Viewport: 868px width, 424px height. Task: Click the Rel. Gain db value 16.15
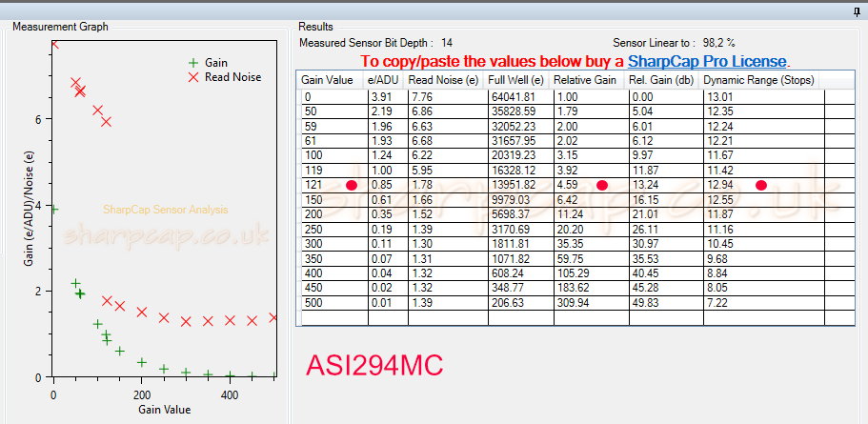pos(666,199)
